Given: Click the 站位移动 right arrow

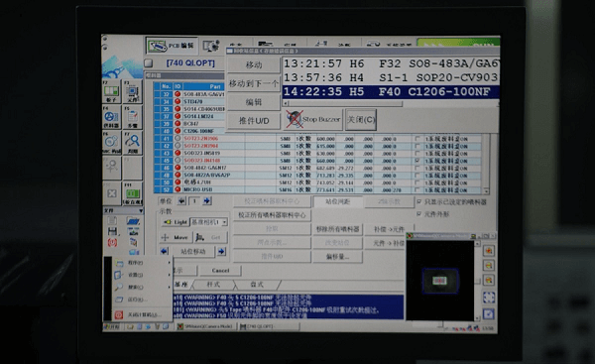Looking at the screenshot, I should point(222,251).
